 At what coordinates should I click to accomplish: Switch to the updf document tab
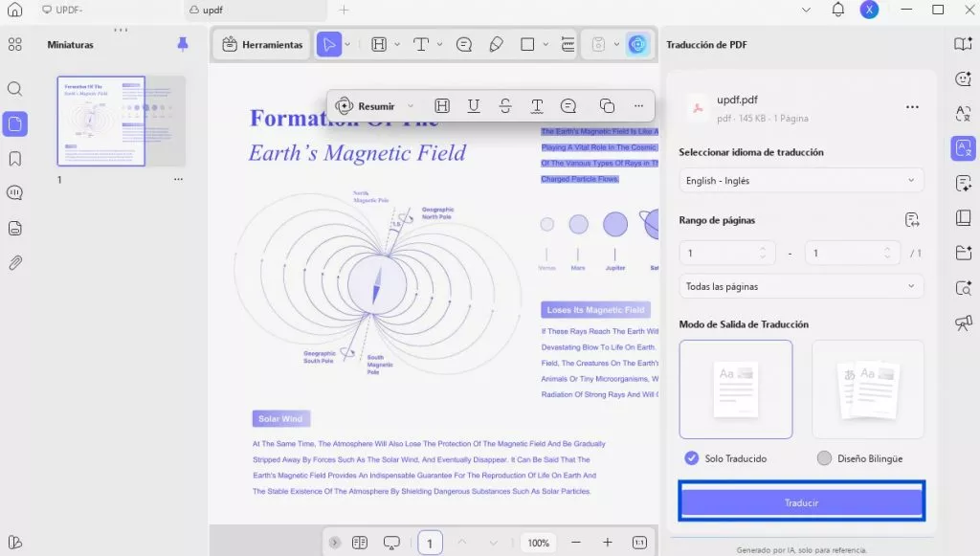tap(256, 10)
